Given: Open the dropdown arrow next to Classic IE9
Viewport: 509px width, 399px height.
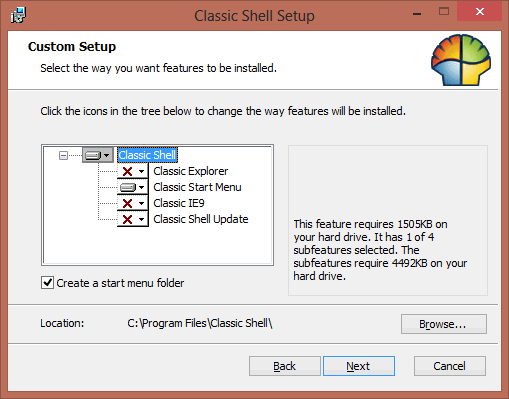Looking at the screenshot, I should pos(142,203).
